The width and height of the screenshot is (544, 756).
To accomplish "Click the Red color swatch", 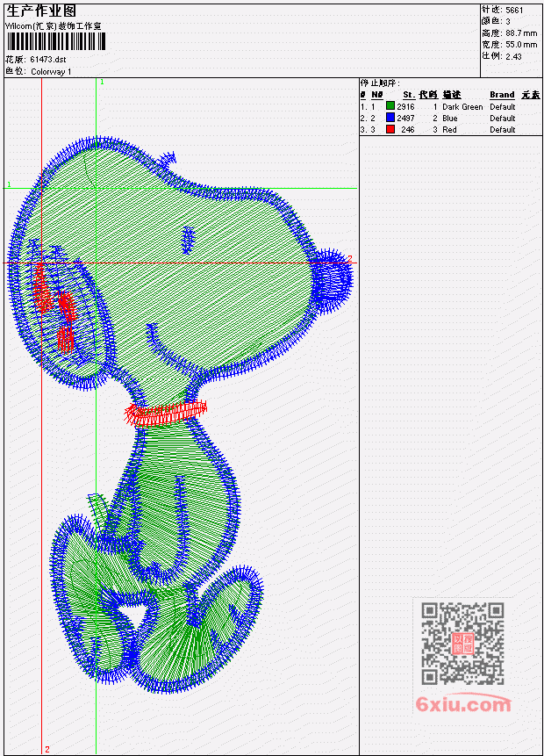I will click(390, 129).
